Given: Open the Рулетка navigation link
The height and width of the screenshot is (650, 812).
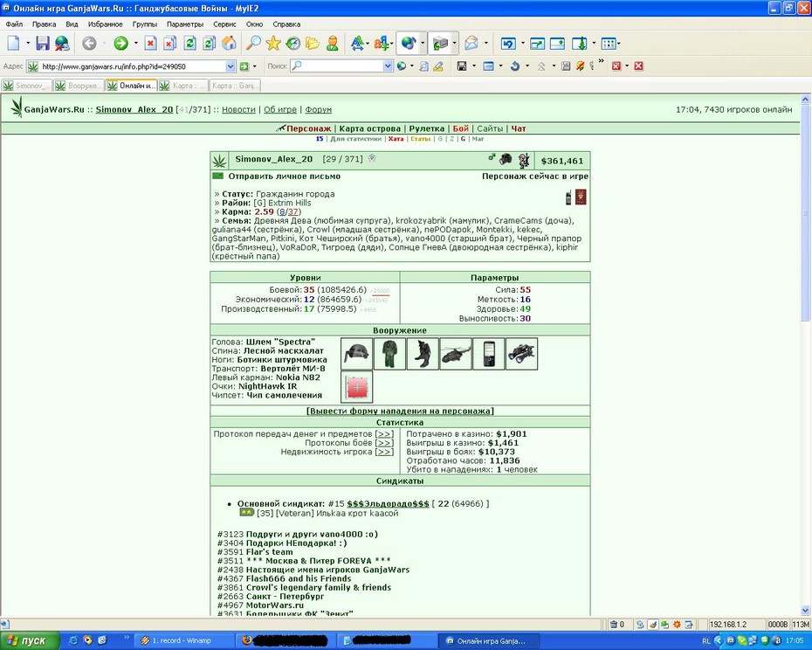Looking at the screenshot, I should click(x=427, y=128).
